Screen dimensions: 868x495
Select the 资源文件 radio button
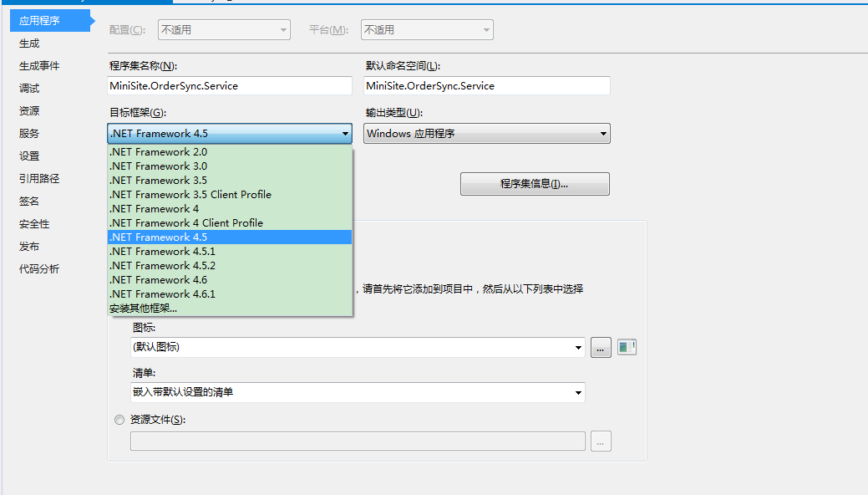[119, 421]
